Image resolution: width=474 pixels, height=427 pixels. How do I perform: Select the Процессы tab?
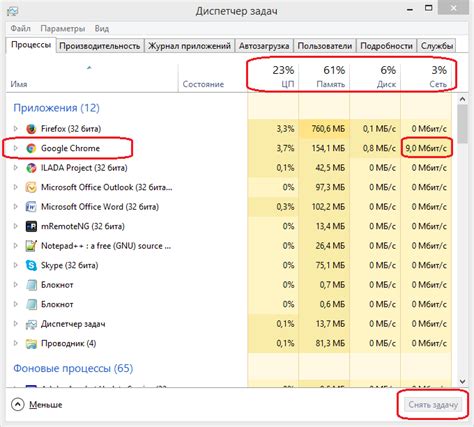[31, 45]
